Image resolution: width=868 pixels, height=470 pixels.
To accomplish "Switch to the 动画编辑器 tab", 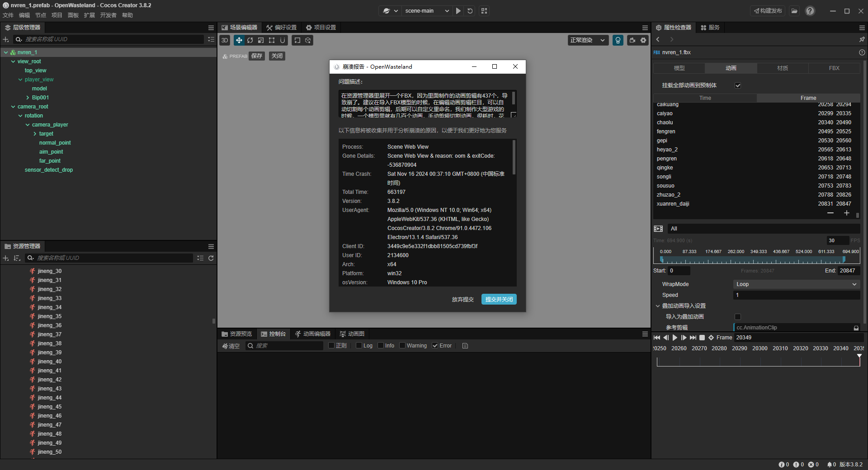I will click(x=312, y=334).
